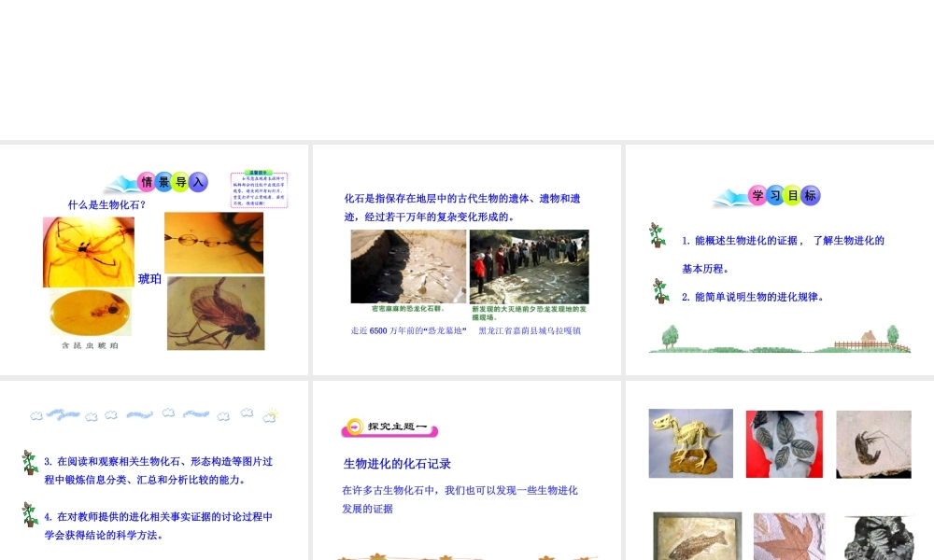This screenshot has width=934, height=560.
Task: Open the fish fossil image
Action: pyautogui.click(x=698, y=536)
